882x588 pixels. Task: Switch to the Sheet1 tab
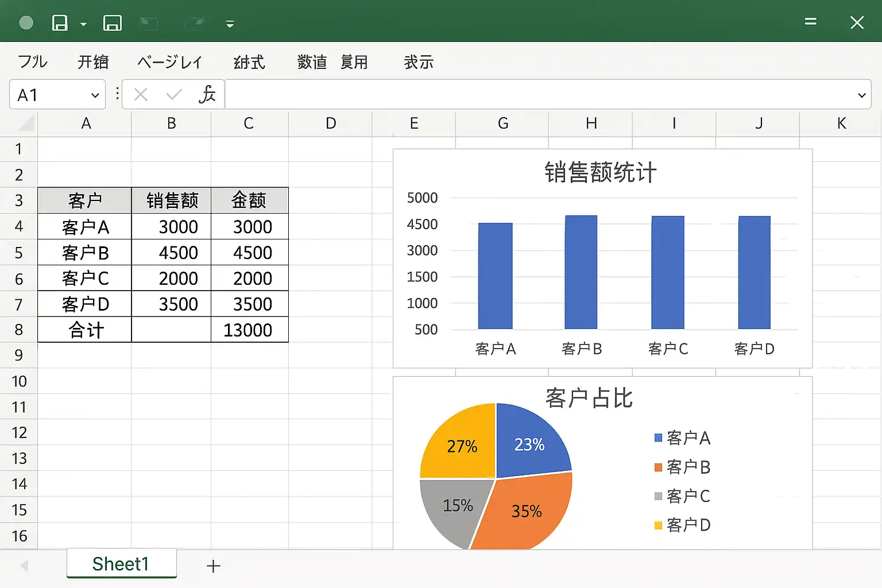pos(121,564)
